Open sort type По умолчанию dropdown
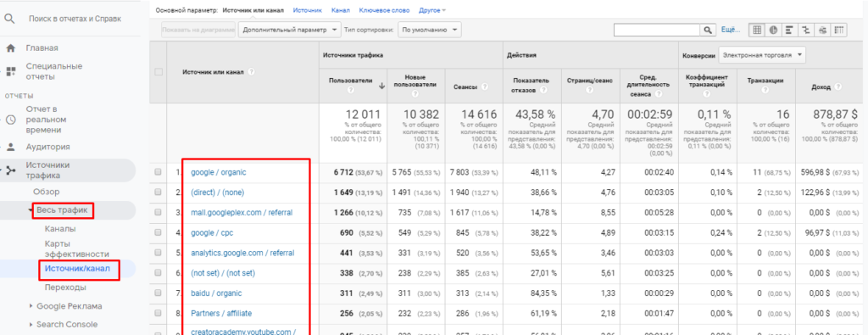 pos(430,30)
